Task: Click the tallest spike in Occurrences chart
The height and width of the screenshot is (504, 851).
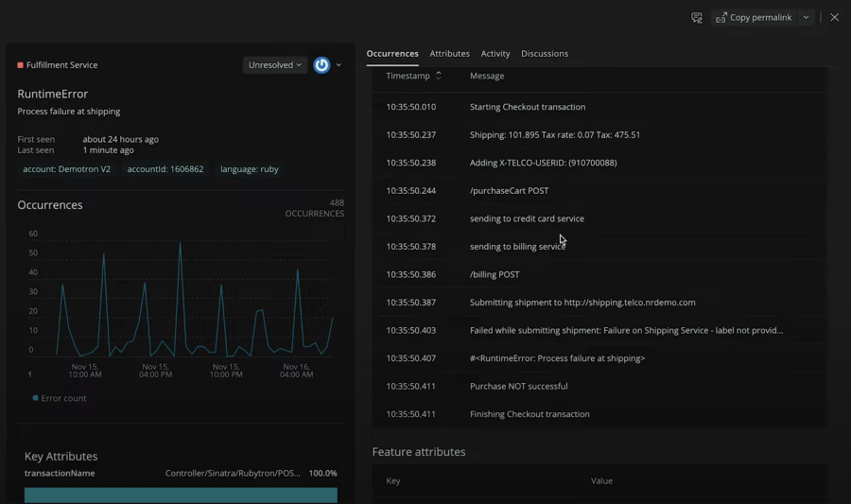Action: coord(181,244)
